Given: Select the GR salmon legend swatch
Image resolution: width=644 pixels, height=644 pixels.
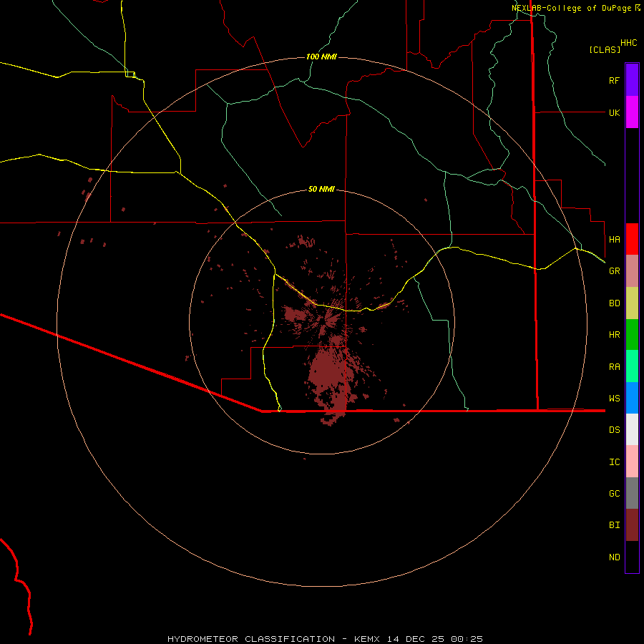Looking at the screenshot, I should pos(632,271).
